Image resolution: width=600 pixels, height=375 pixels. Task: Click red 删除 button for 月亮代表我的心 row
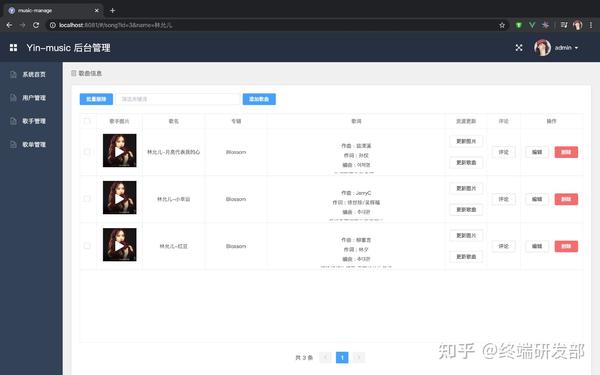pos(566,152)
